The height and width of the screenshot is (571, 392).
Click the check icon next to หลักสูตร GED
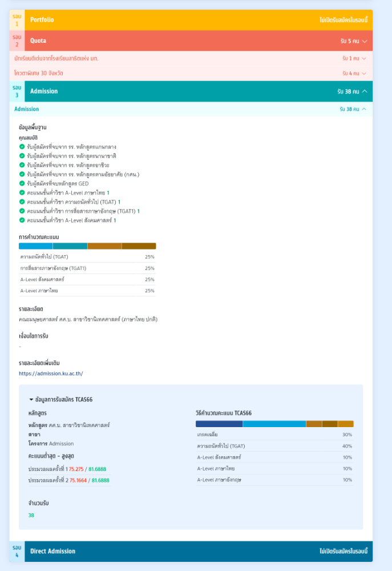click(22, 183)
